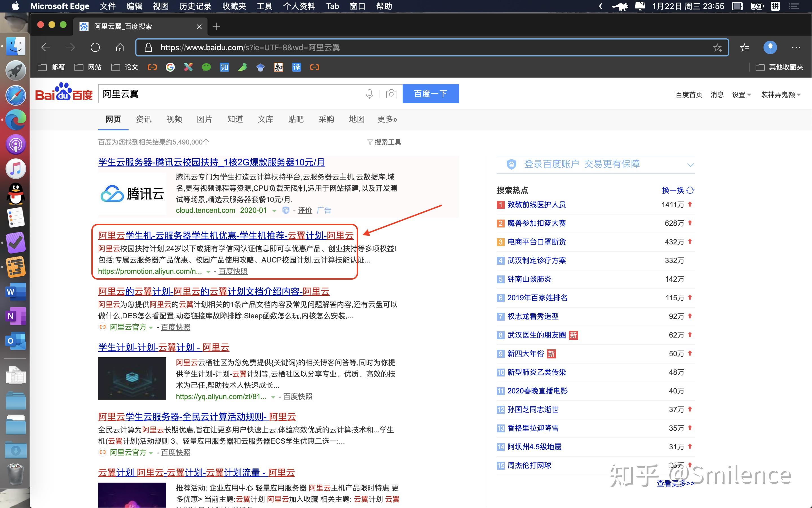The width and height of the screenshot is (812, 508).
Task: Open 搜索工具 filter
Action: pyautogui.click(x=384, y=142)
